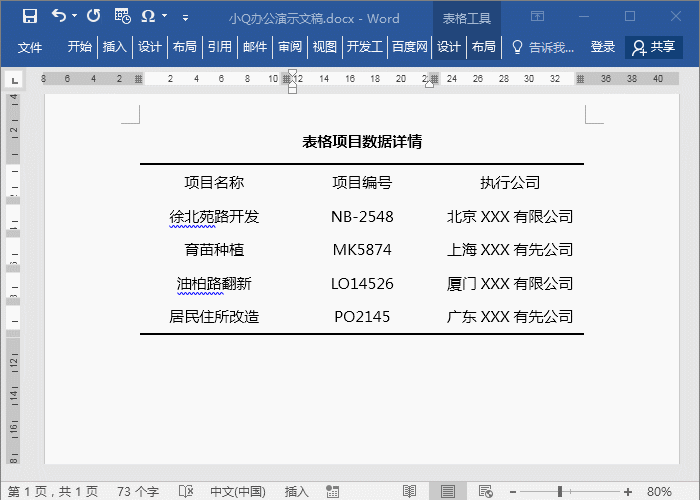Click the cell 上海 XXX 有先公司
Image resolution: width=700 pixels, height=500 pixels.
tap(510, 250)
